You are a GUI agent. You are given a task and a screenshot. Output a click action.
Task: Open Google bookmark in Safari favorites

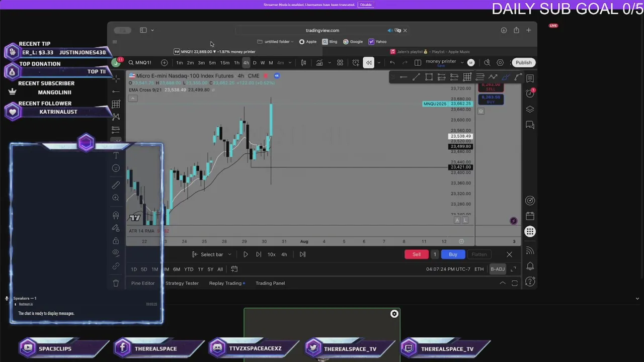click(x=353, y=42)
